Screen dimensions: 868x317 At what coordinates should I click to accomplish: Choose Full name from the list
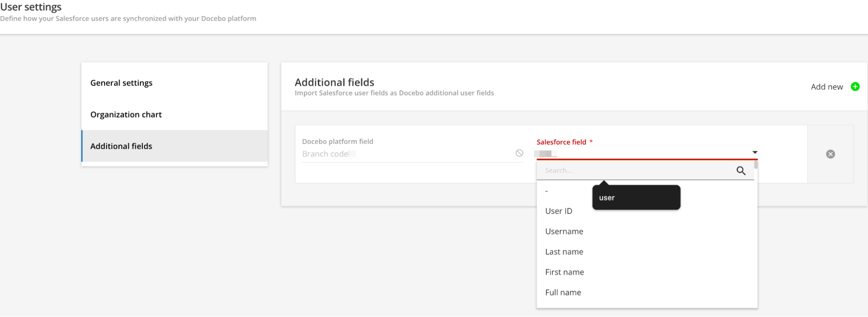(647, 293)
